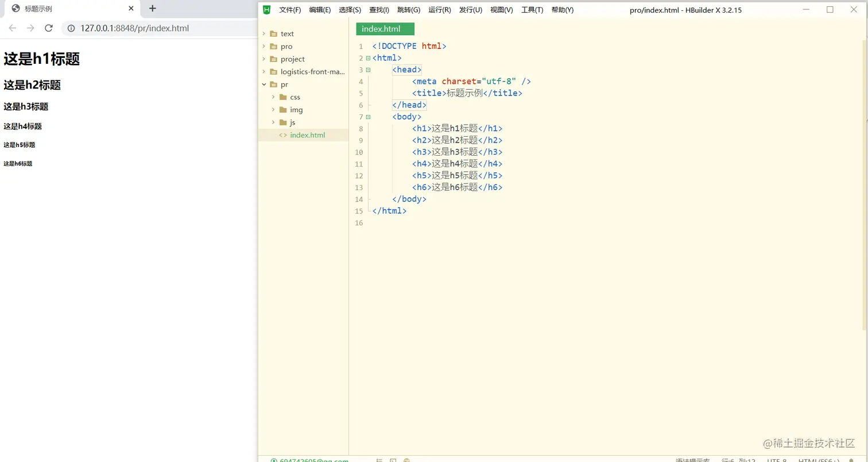Click the <h4>这是h4标题</h4> code line

[x=457, y=164]
